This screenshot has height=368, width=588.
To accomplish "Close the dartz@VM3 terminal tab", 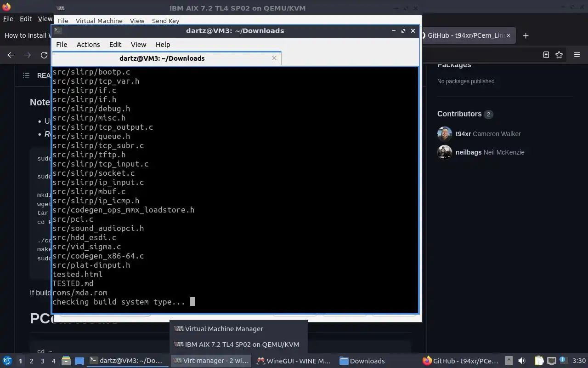I will click(x=274, y=58).
